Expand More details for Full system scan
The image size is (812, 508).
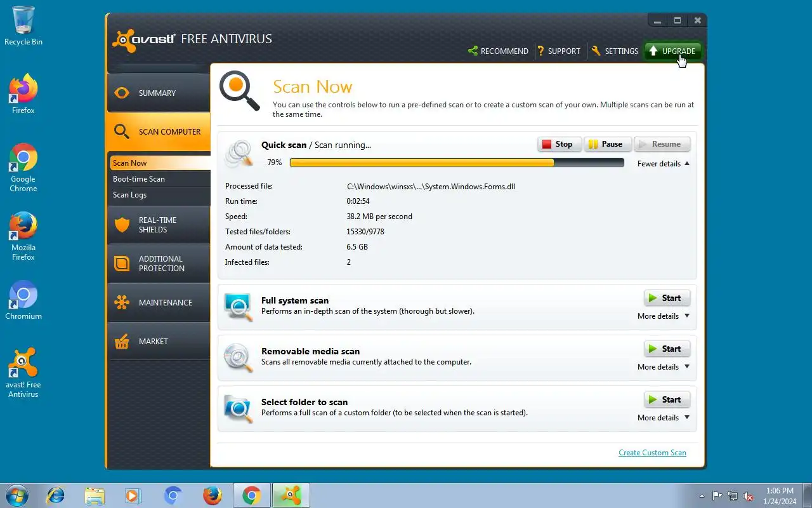664,316
